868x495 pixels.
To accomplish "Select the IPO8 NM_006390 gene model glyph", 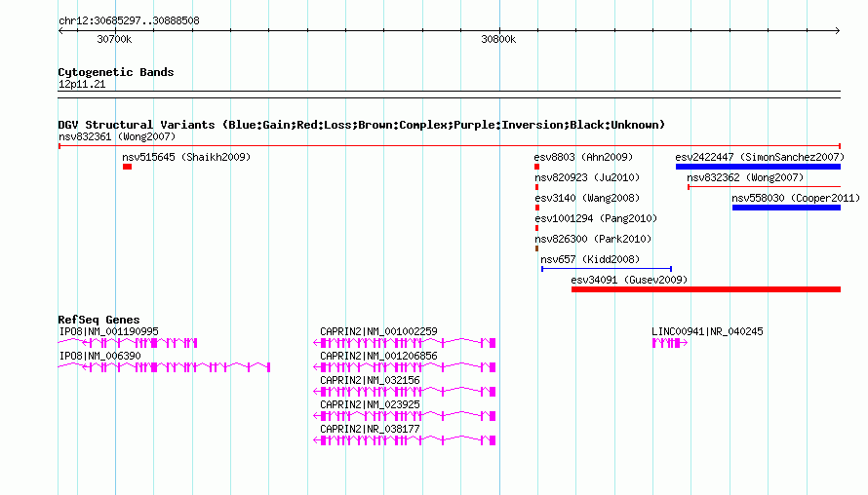I will coord(165,367).
